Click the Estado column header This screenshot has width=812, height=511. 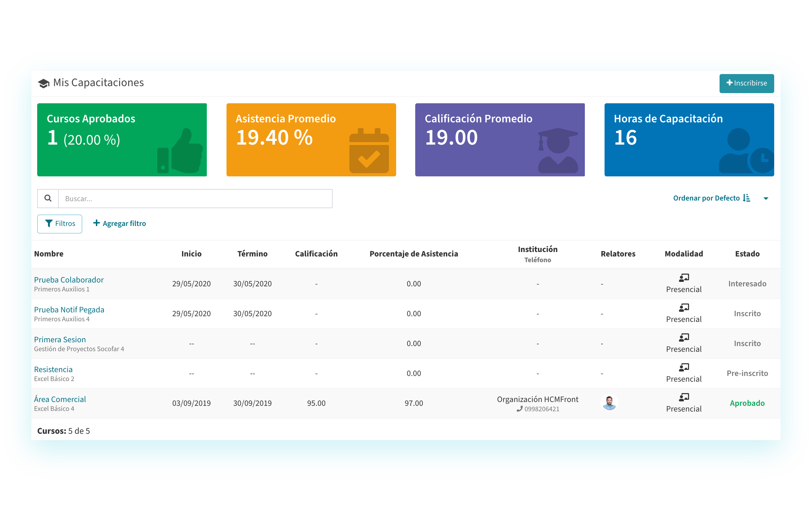click(747, 254)
